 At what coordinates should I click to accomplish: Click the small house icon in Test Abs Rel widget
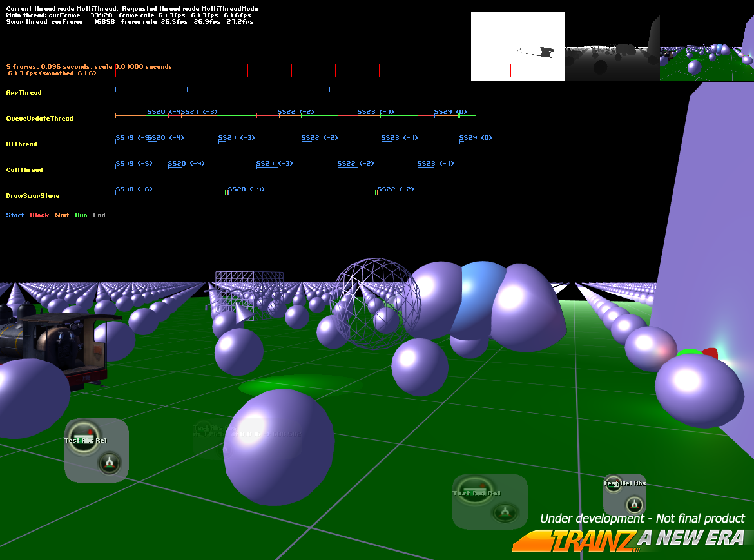(x=110, y=463)
